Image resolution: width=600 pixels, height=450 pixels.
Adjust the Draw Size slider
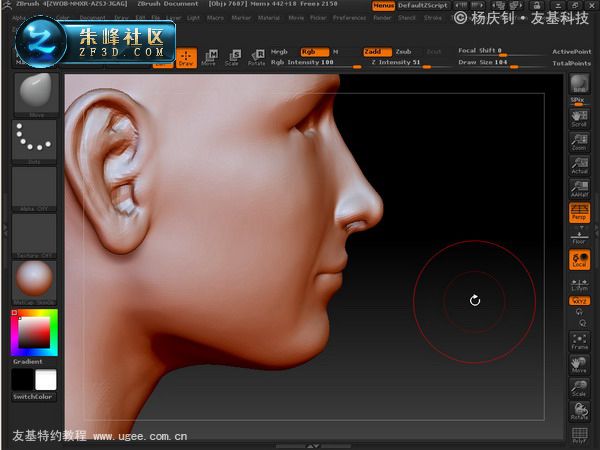click(501, 63)
